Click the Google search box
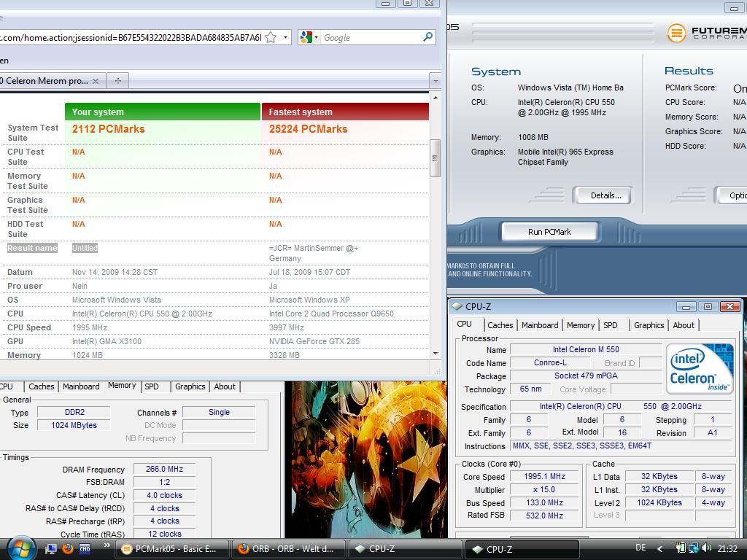 click(371, 38)
